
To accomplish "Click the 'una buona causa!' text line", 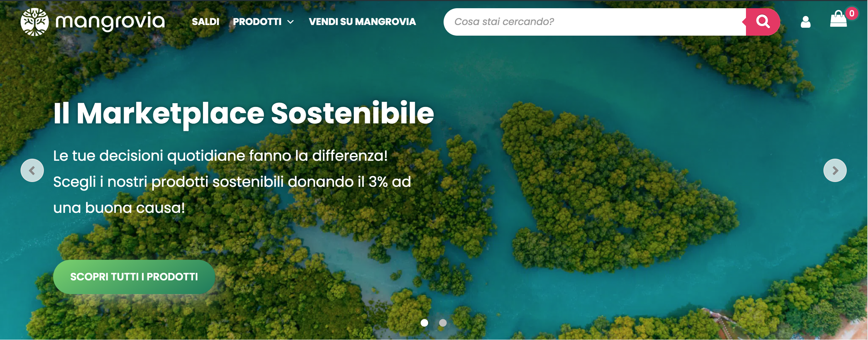I will [119, 208].
